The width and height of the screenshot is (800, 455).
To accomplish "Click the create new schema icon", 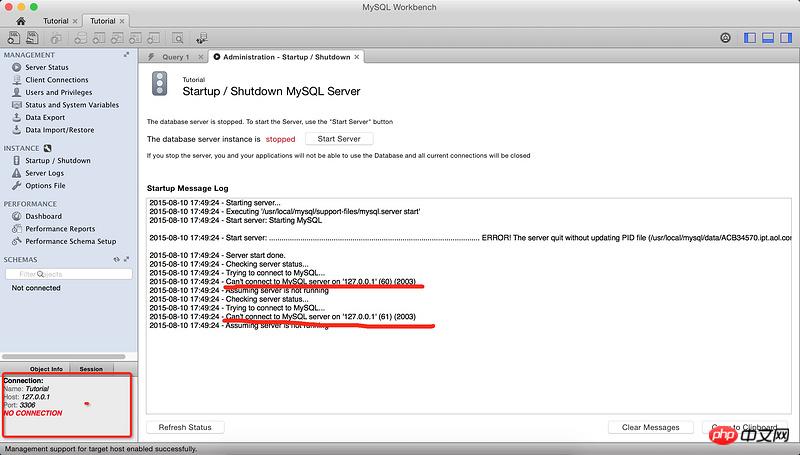I will coord(81,38).
